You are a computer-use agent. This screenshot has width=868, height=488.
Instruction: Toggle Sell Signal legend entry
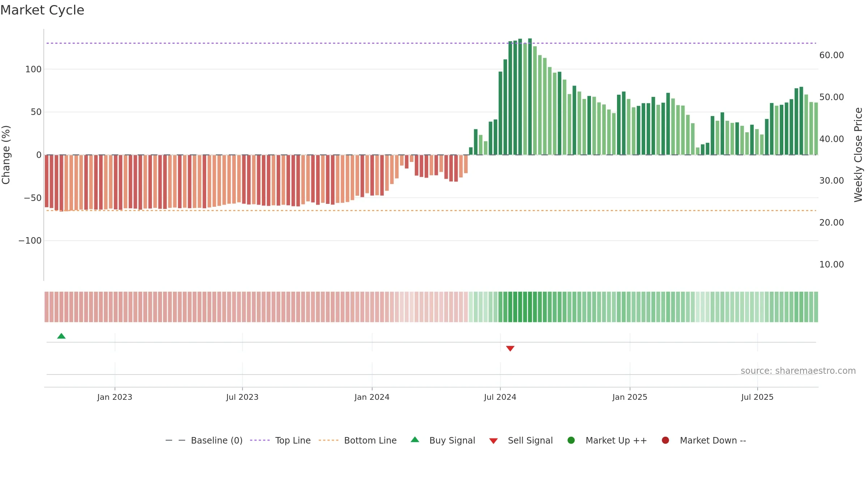tap(521, 441)
